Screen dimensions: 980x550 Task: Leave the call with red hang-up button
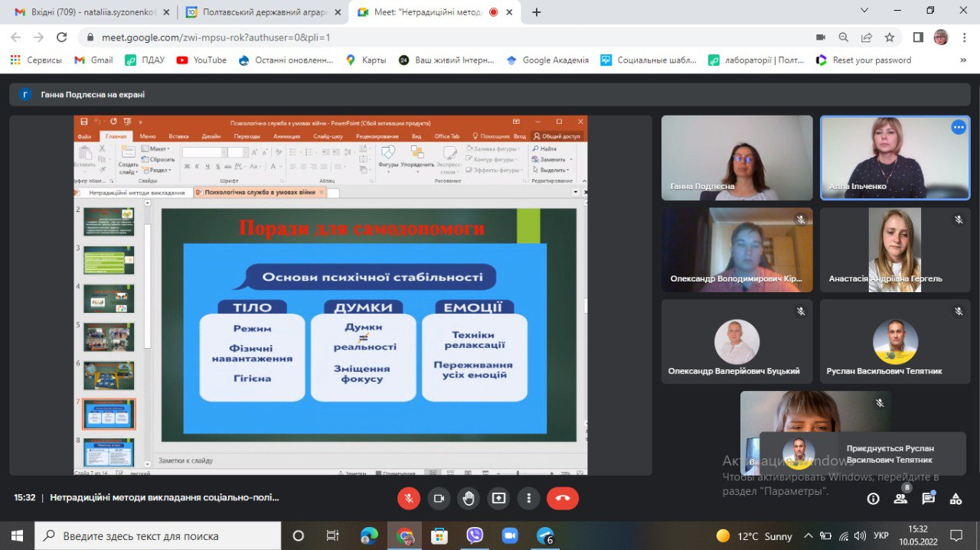coord(563,498)
